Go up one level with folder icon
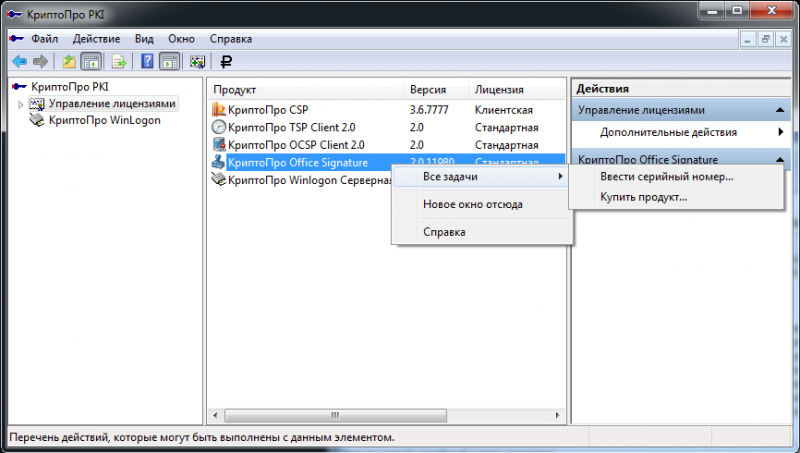Screen dimensions: 800x453 pos(69,62)
